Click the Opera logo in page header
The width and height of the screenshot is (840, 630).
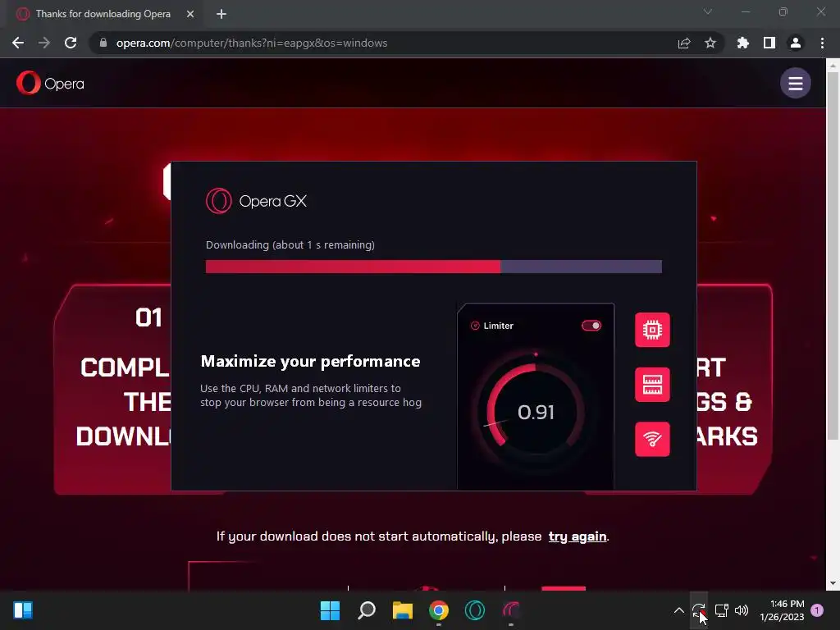click(x=50, y=83)
